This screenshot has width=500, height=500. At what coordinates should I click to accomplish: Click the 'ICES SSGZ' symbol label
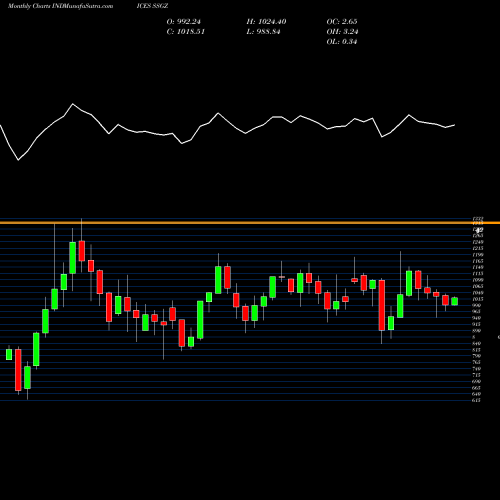[152, 6]
